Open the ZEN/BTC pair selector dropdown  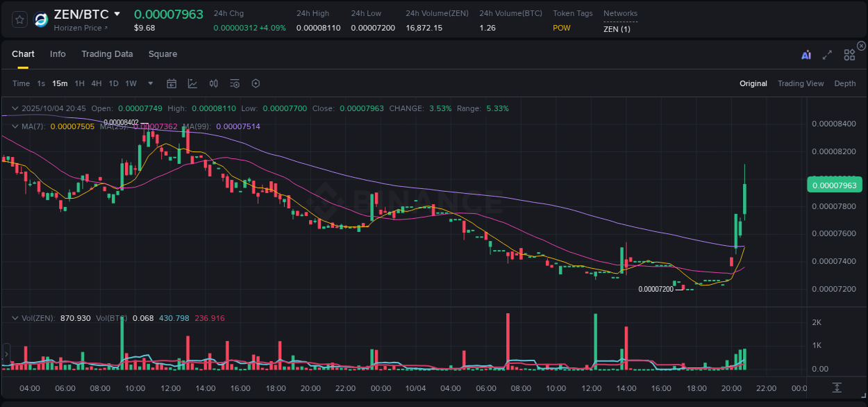[117, 13]
